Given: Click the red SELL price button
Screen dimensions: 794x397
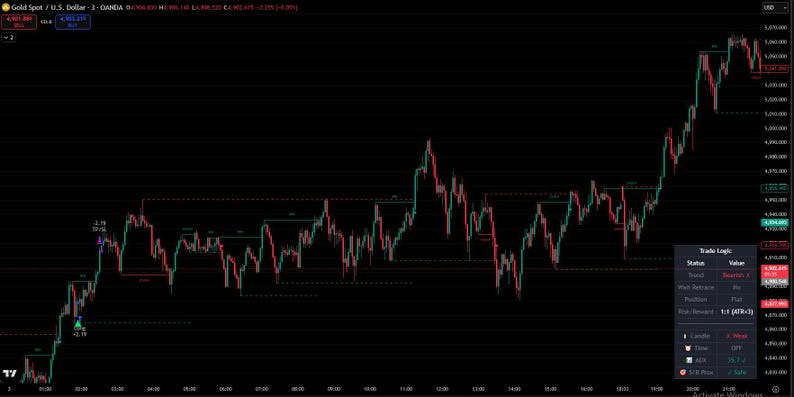Looking at the screenshot, I should click(x=19, y=22).
